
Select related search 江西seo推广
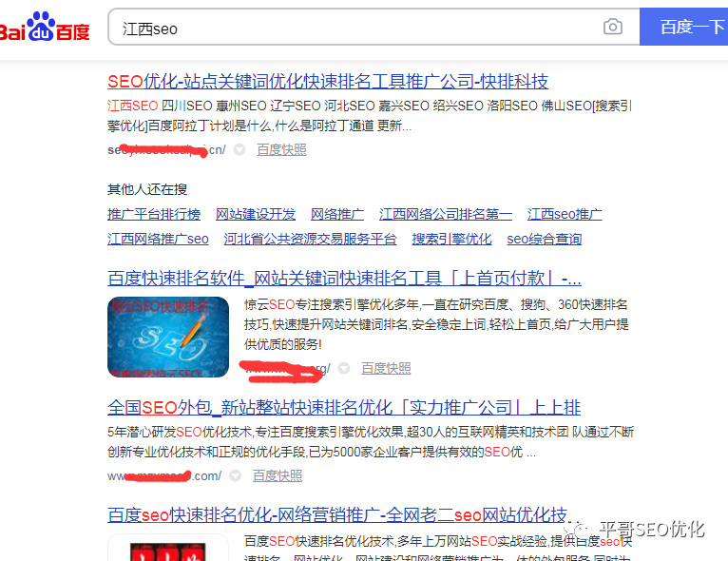(x=565, y=214)
